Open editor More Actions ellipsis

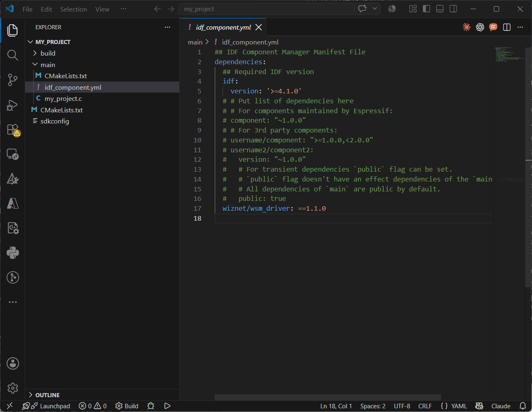tap(520, 27)
